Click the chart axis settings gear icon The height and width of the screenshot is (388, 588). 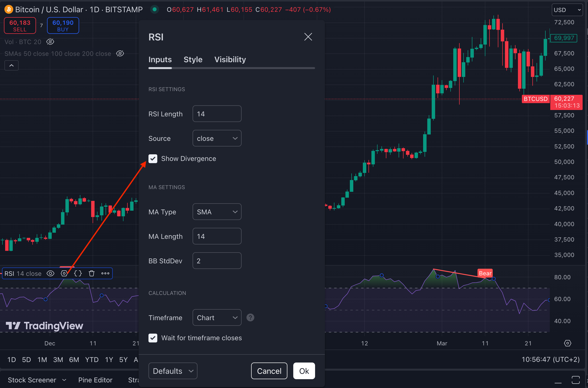click(x=567, y=343)
